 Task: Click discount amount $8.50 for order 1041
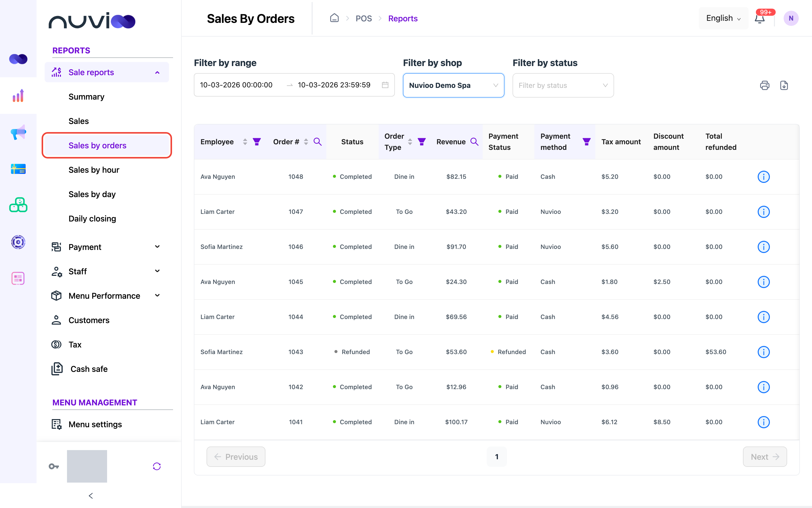(662, 422)
